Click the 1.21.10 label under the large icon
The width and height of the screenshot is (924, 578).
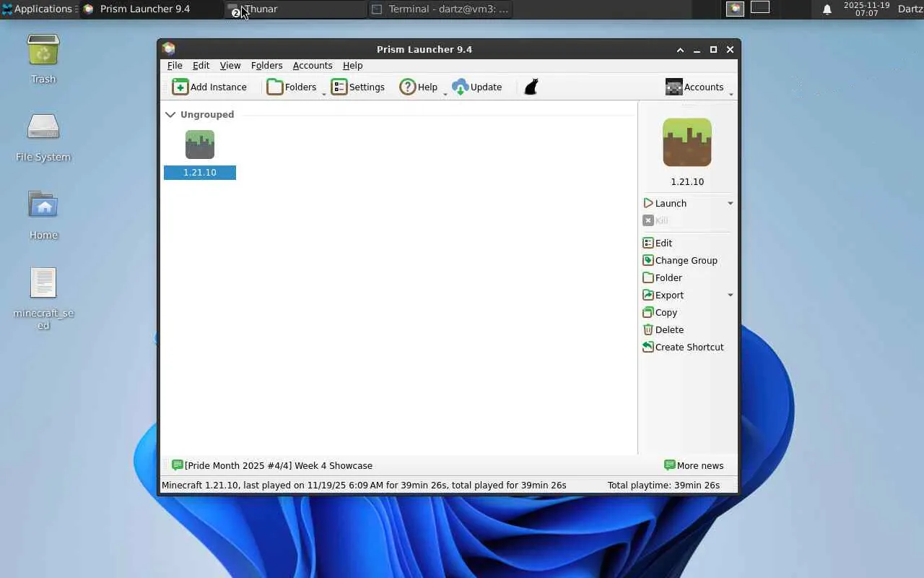[687, 182]
